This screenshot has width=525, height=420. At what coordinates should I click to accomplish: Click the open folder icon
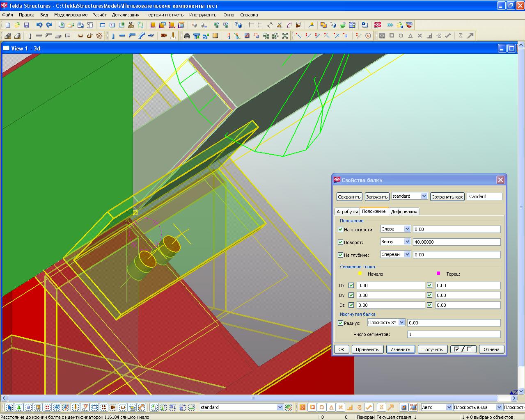17,25
